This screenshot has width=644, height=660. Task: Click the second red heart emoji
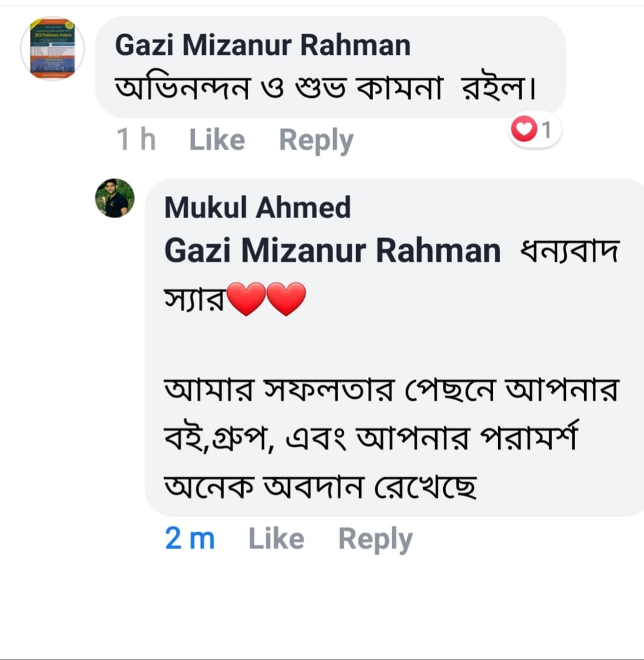pos(286,298)
